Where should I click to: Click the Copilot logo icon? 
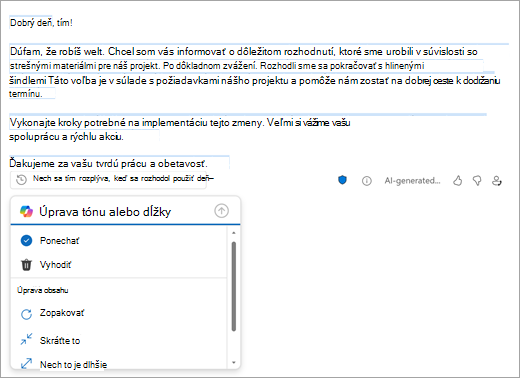26,211
